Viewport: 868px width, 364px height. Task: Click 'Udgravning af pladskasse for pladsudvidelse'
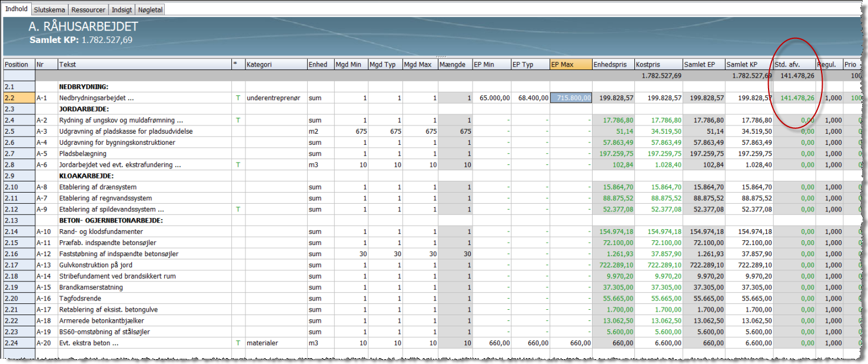(126, 131)
